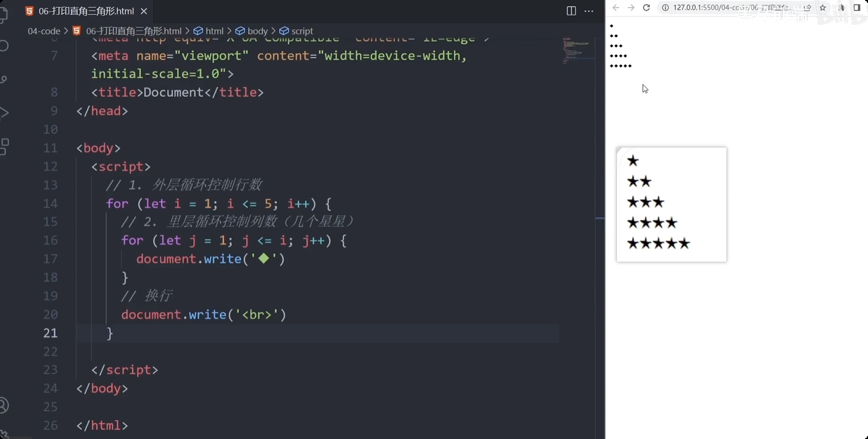The width and height of the screenshot is (868, 439).
Task: Share this page from the address bar
Action: (x=808, y=8)
